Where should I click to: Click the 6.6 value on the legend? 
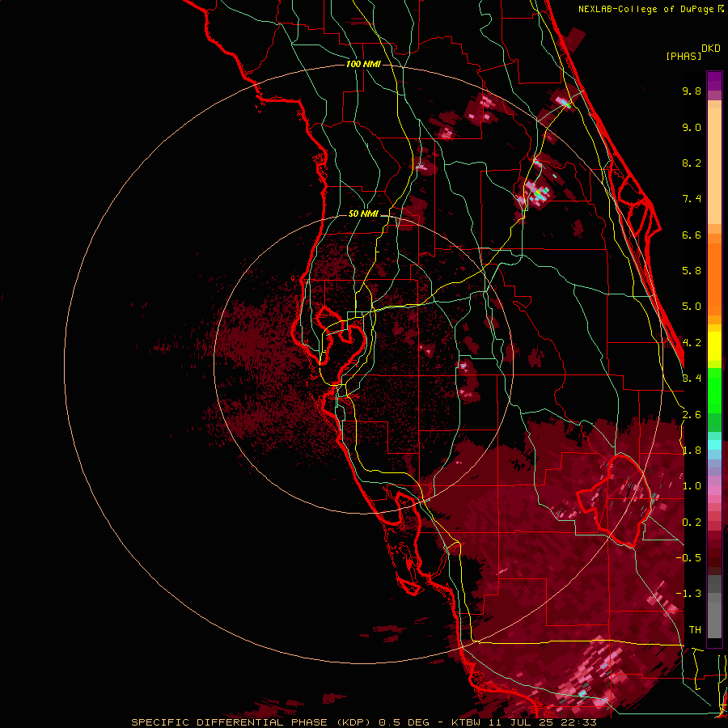coord(692,235)
